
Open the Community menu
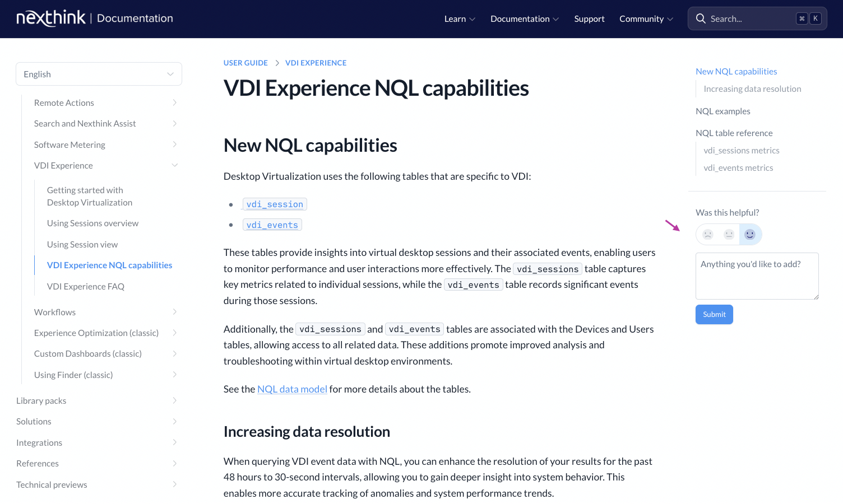coord(646,19)
